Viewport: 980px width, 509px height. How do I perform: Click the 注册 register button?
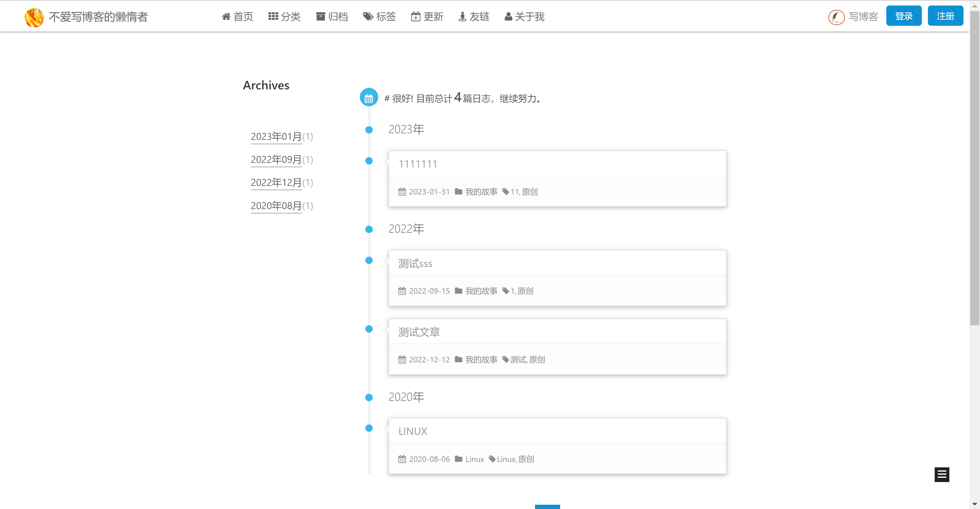click(x=945, y=16)
